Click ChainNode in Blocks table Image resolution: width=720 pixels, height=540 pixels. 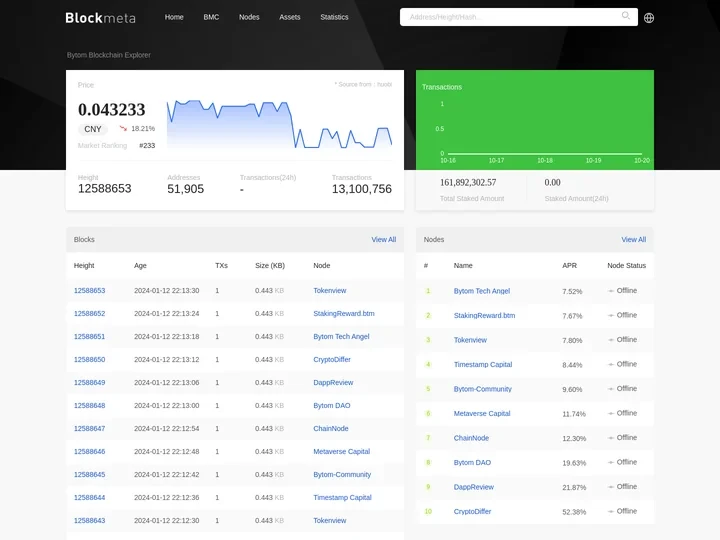coord(331,428)
